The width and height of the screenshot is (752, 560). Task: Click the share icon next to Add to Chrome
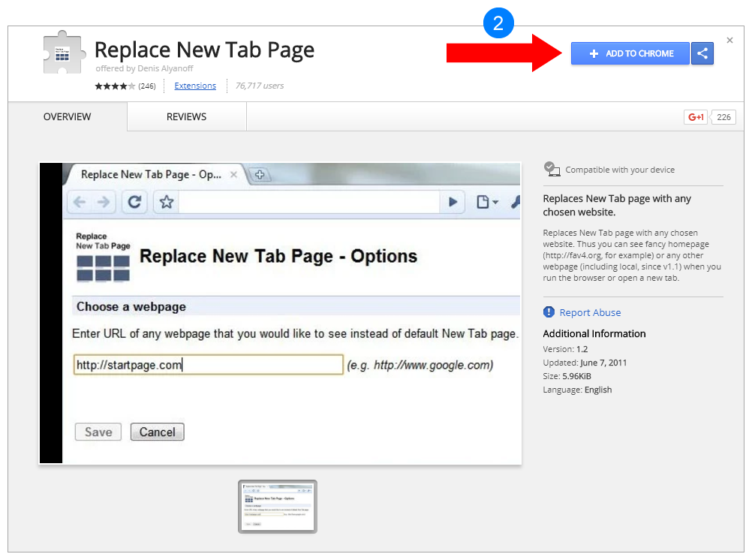702,53
